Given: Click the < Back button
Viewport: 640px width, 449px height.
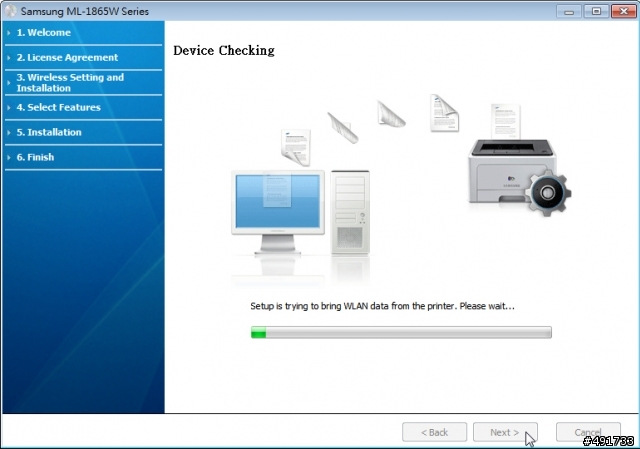Looking at the screenshot, I should (434, 432).
